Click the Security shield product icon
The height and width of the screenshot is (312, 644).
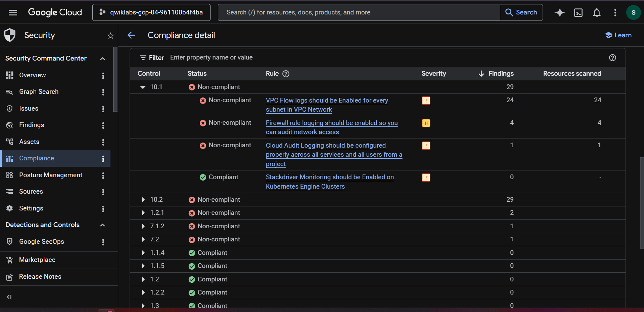coord(10,35)
